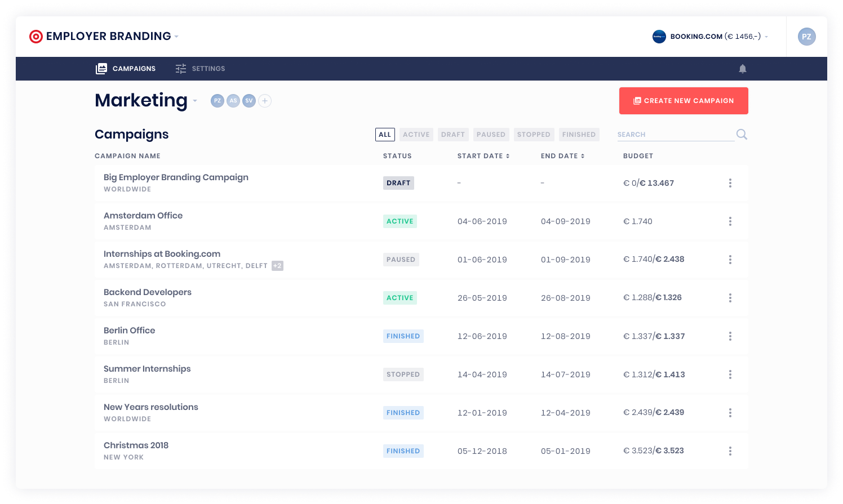843x504 pixels.
Task: Select the AS team member avatar
Action: point(233,101)
